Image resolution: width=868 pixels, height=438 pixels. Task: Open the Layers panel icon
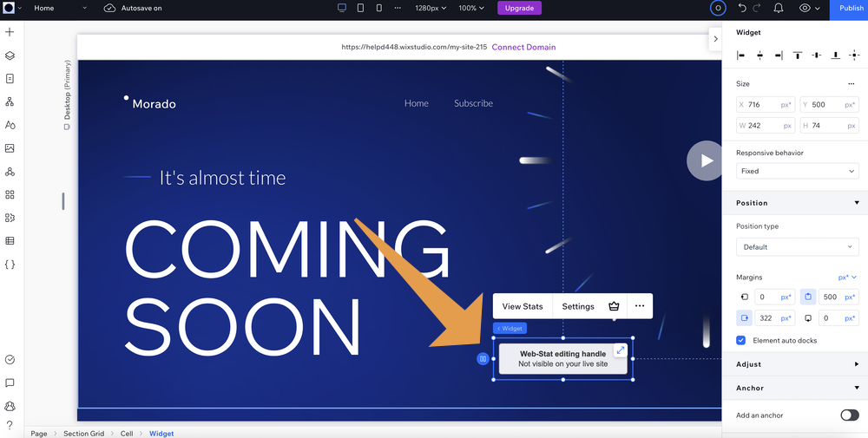click(10, 56)
